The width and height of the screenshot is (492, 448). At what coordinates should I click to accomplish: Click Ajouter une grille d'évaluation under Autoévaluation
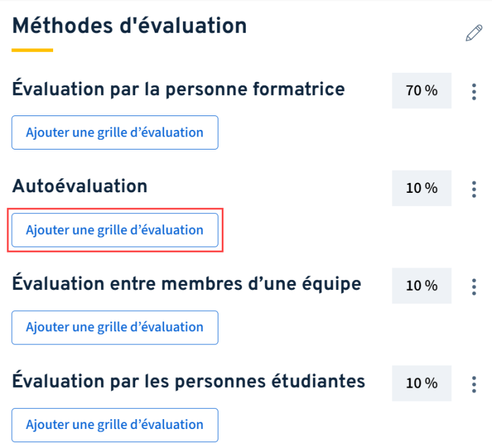click(115, 230)
